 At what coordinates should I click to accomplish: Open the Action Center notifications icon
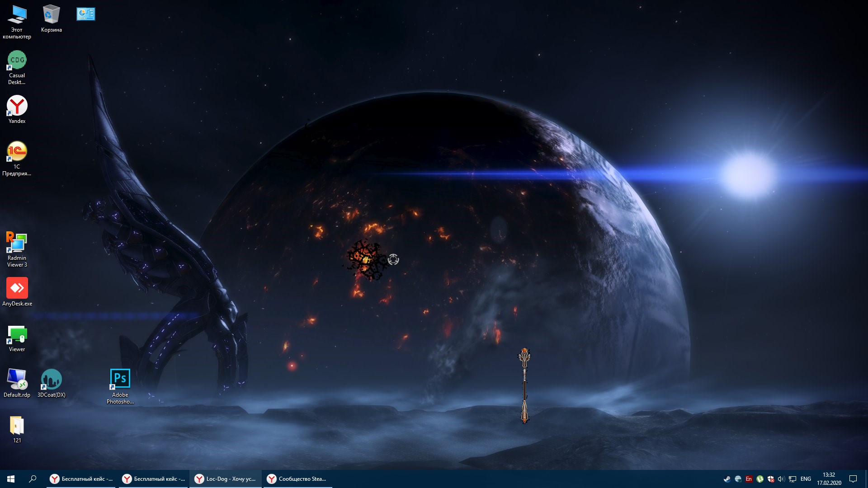853,479
